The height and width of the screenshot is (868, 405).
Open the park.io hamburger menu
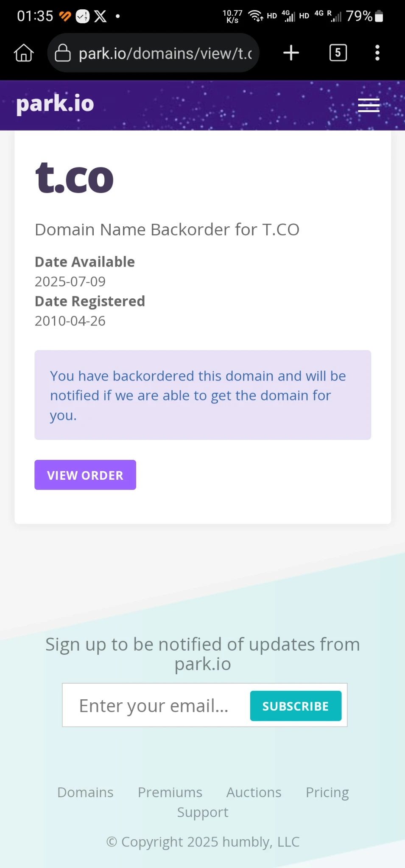coord(368,105)
